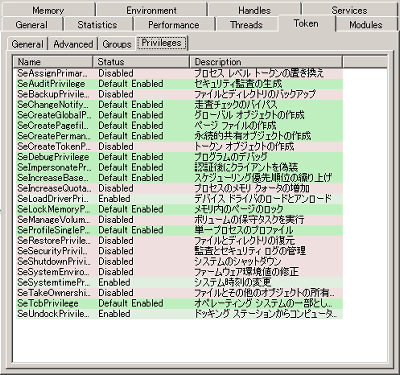Select the SeImpersonatePr.. row

pos(179,167)
